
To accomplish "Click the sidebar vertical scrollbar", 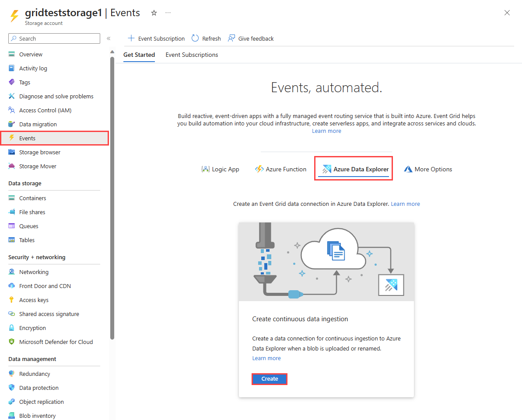I will coord(112,198).
